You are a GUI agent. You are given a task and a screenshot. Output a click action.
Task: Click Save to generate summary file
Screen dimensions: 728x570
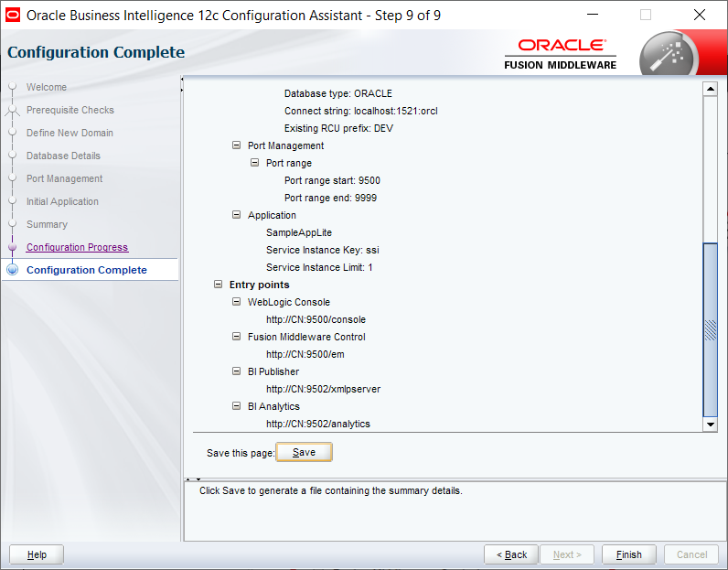305,453
